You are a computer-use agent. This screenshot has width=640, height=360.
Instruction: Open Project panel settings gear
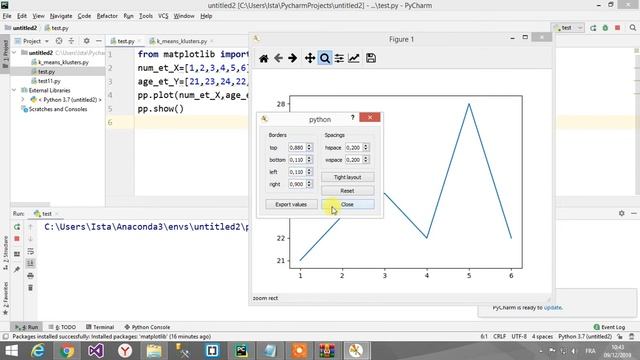87,41
